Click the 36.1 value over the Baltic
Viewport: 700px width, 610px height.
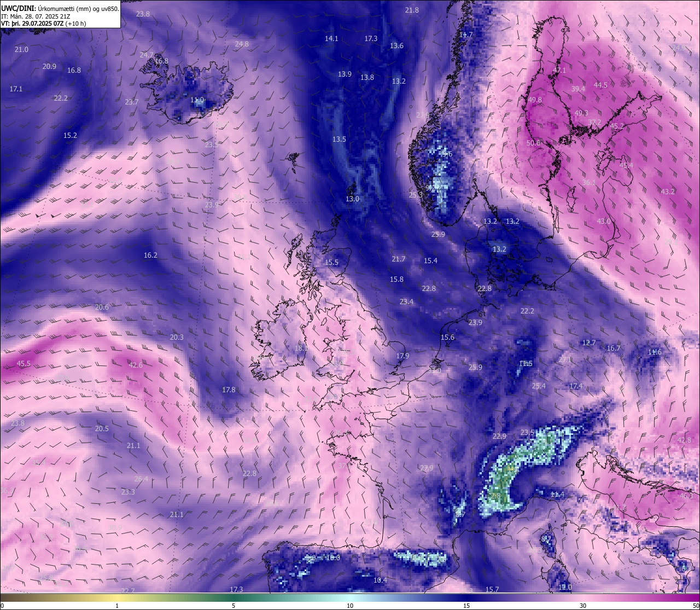click(x=589, y=182)
